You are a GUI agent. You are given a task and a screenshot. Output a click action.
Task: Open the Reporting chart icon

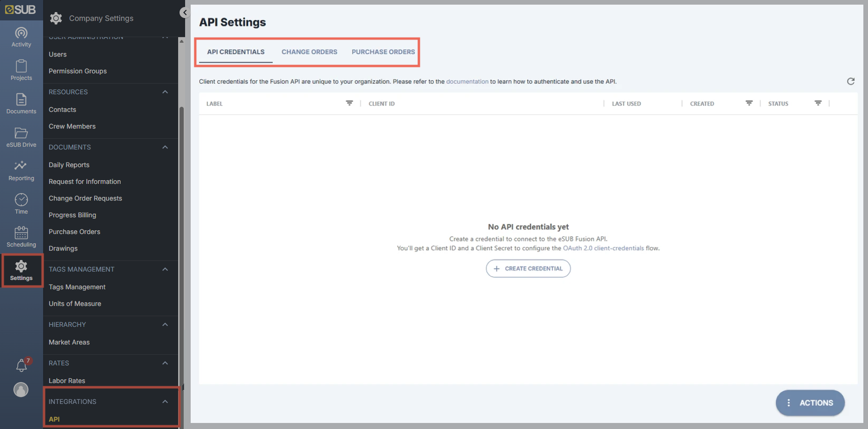pos(21,166)
